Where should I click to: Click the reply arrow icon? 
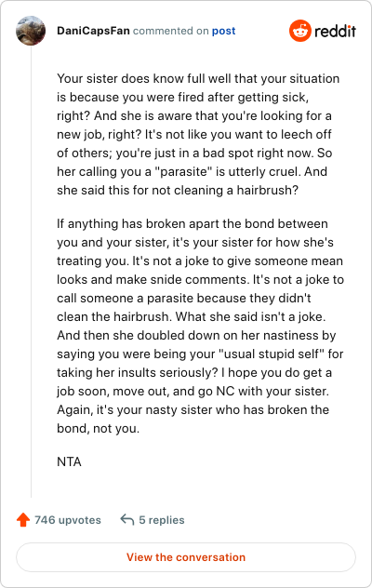[x=127, y=520]
